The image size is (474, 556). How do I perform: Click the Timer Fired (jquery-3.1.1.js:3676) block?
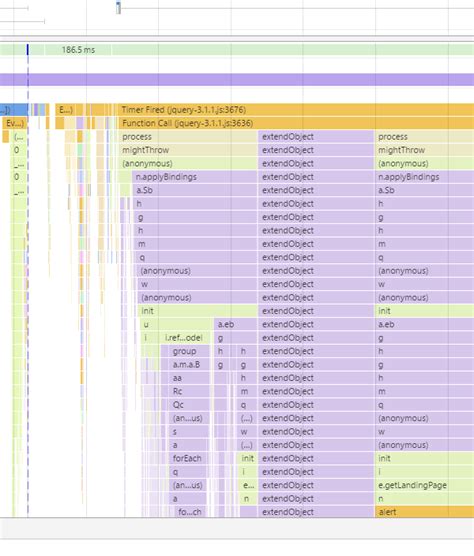[x=296, y=110]
